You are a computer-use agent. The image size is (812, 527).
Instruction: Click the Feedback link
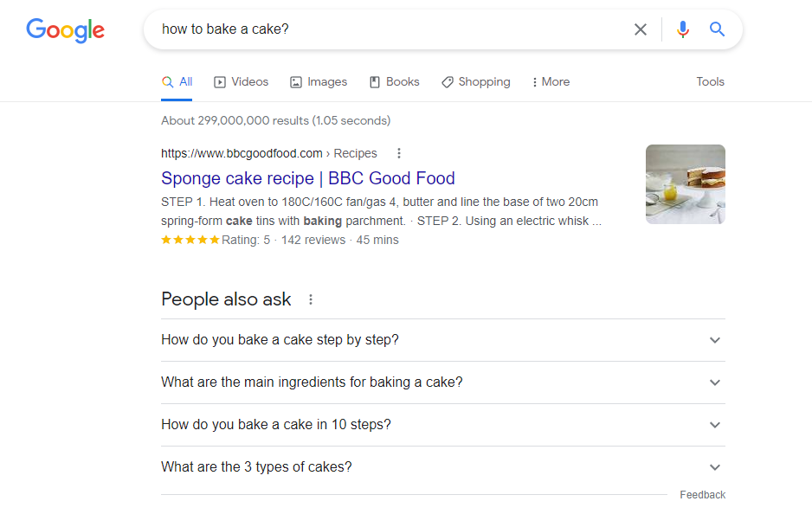pyautogui.click(x=702, y=495)
